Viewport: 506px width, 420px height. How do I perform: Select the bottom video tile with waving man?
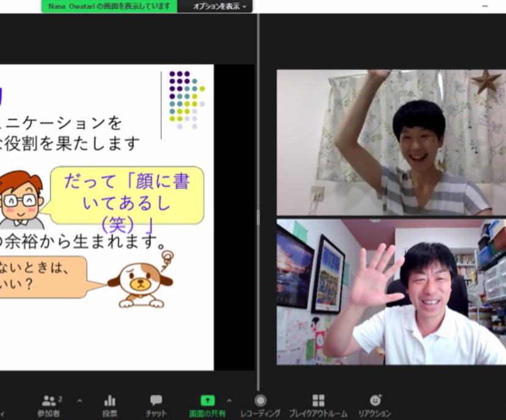click(391, 292)
